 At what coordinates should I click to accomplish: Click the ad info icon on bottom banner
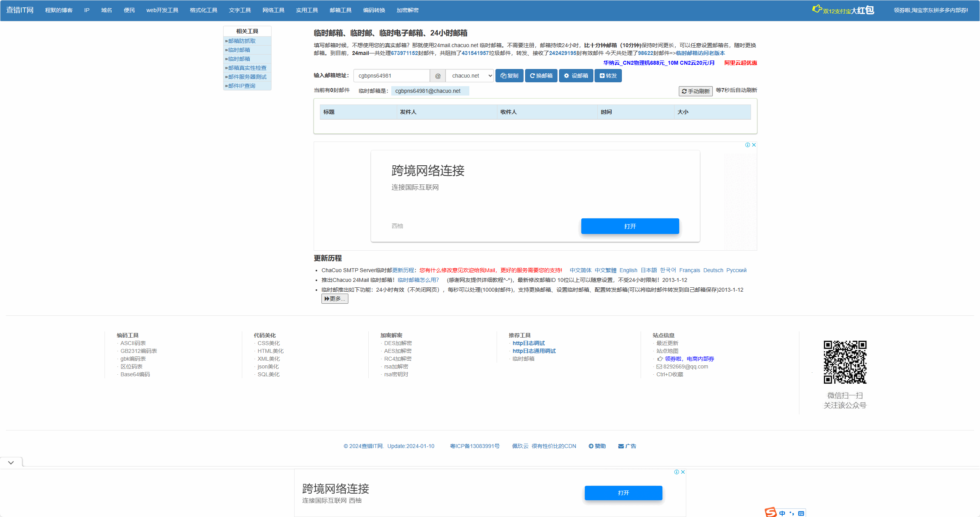(x=676, y=472)
